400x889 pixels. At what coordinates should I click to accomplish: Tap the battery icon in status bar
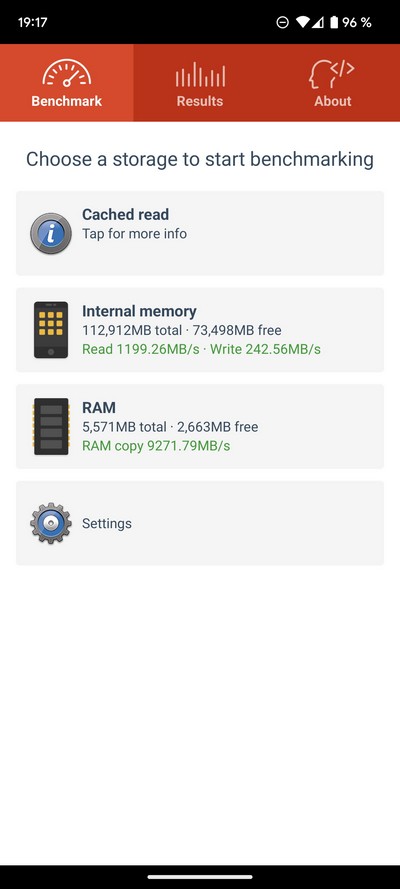[334, 22]
